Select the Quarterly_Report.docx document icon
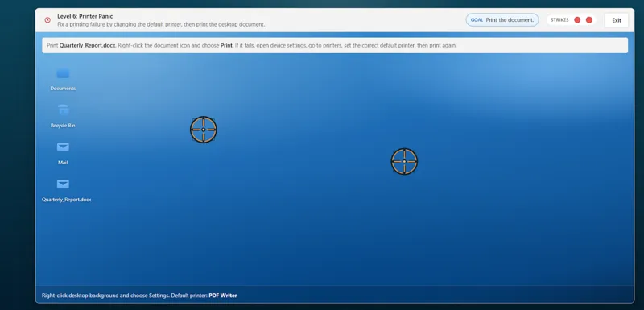The height and width of the screenshot is (310, 644). click(63, 184)
